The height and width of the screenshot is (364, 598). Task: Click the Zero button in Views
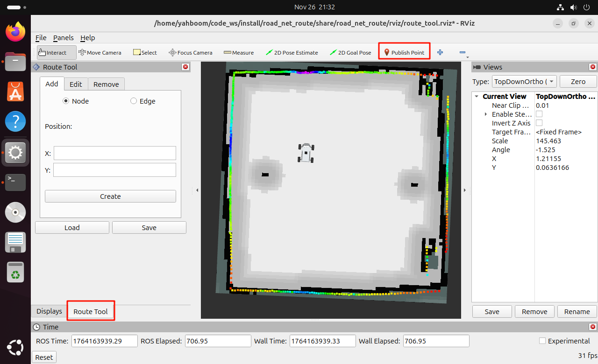pyautogui.click(x=578, y=82)
